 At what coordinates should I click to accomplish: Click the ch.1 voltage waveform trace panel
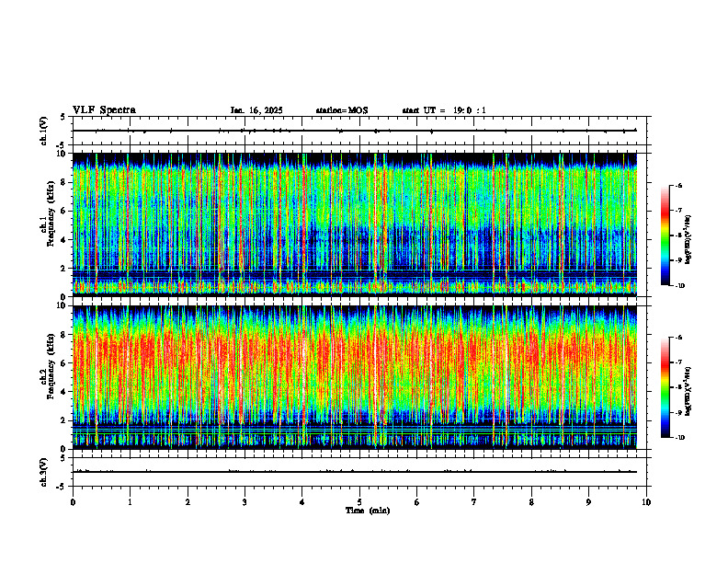point(359,131)
